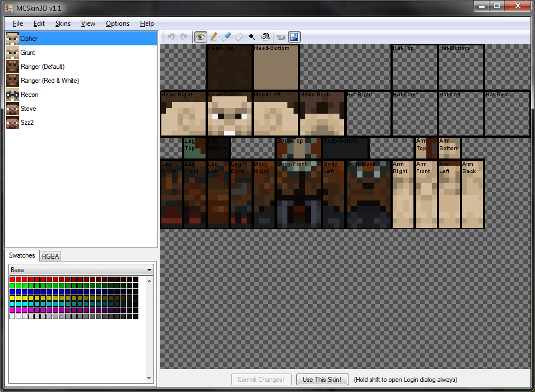Pick the bright blue swatch
535x392 pixels.
(12, 292)
